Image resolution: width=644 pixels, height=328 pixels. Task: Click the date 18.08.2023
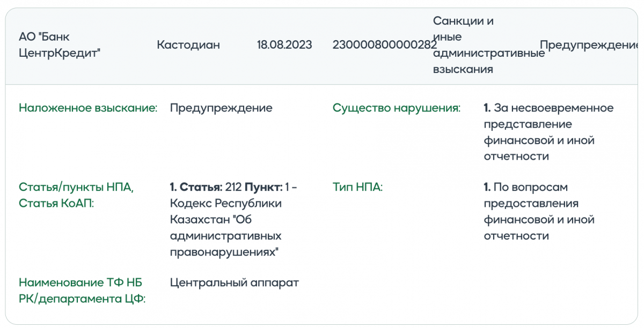[x=284, y=45]
